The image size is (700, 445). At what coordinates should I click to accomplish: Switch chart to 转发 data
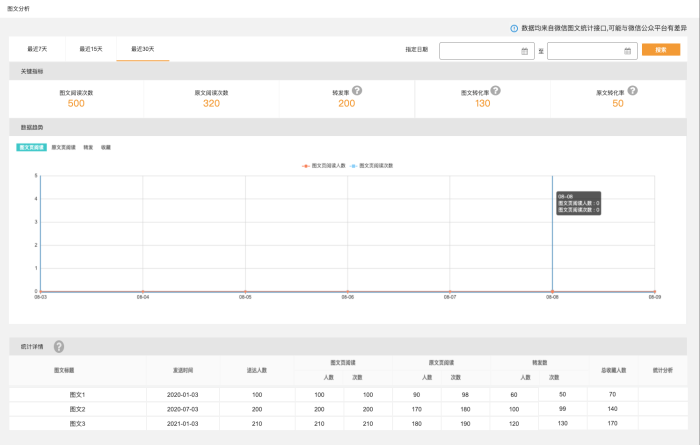[x=88, y=147]
